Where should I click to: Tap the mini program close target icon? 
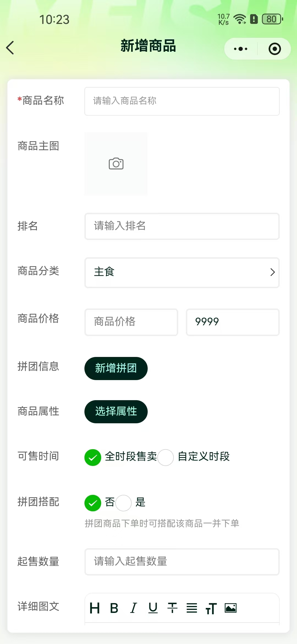click(274, 49)
